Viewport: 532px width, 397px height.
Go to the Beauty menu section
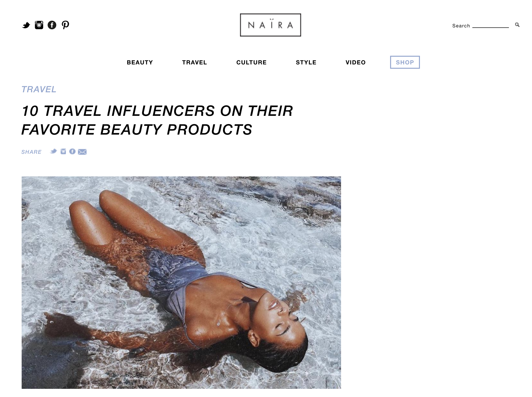point(140,62)
